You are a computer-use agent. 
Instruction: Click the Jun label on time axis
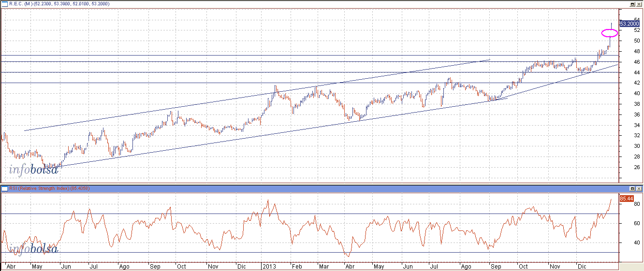pos(64,266)
